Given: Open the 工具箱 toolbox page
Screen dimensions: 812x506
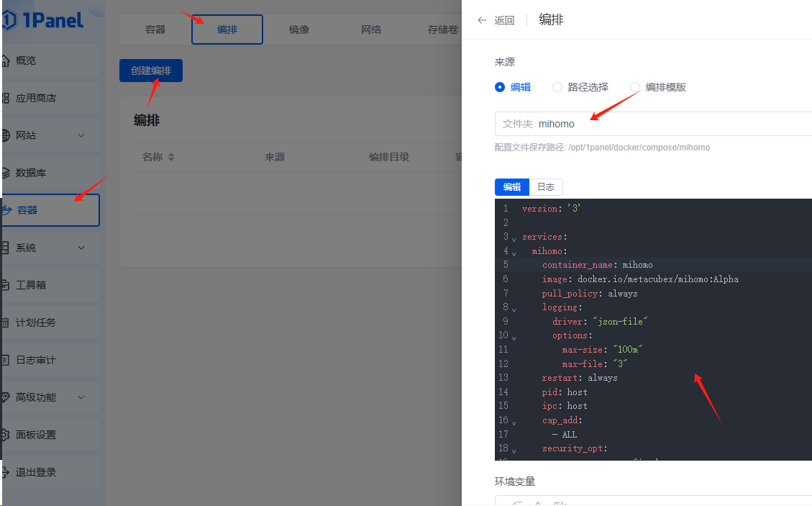Looking at the screenshot, I should tap(31, 285).
